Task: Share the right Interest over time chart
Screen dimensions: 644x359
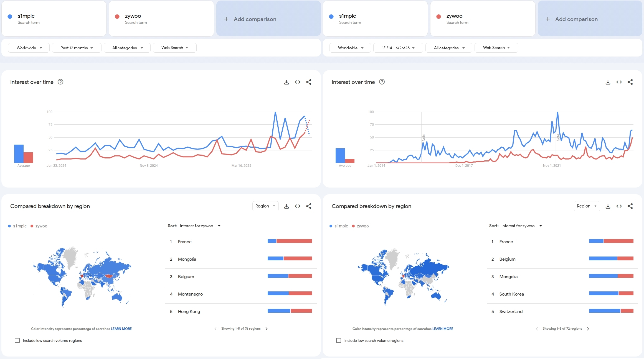Action: click(x=630, y=82)
